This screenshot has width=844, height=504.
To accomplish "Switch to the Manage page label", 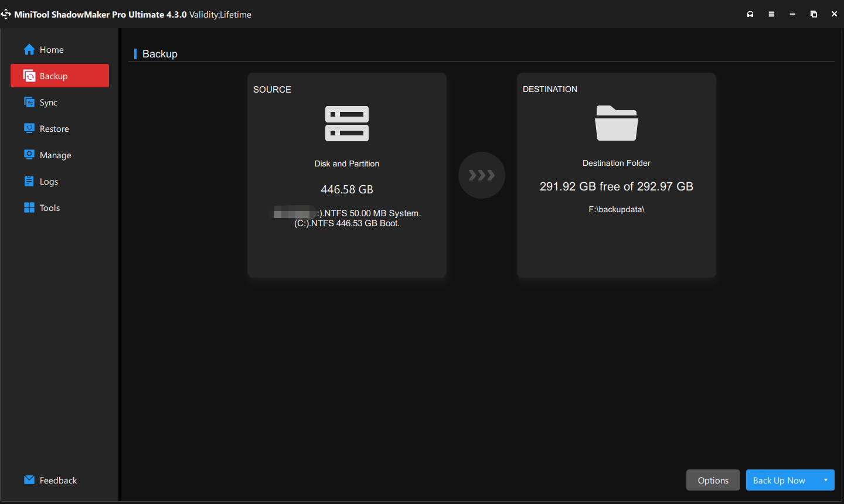I will pyautogui.click(x=56, y=155).
